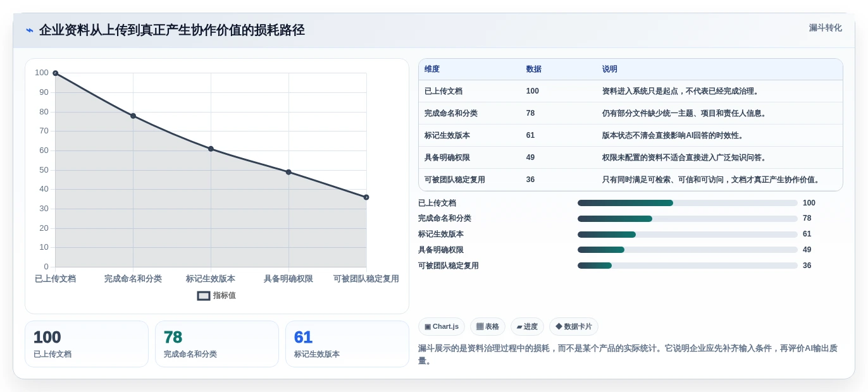Click the description 资料进入系统只是起点

[680, 91]
